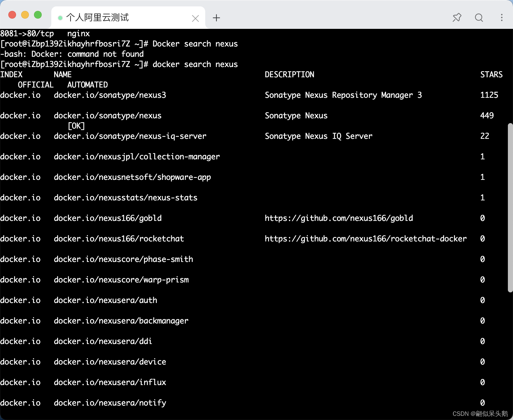Image resolution: width=513 pixels, height=420 pixels.
Task: Click text docker.io/nexusnetsoft/shopware-app
Action: 132,177
